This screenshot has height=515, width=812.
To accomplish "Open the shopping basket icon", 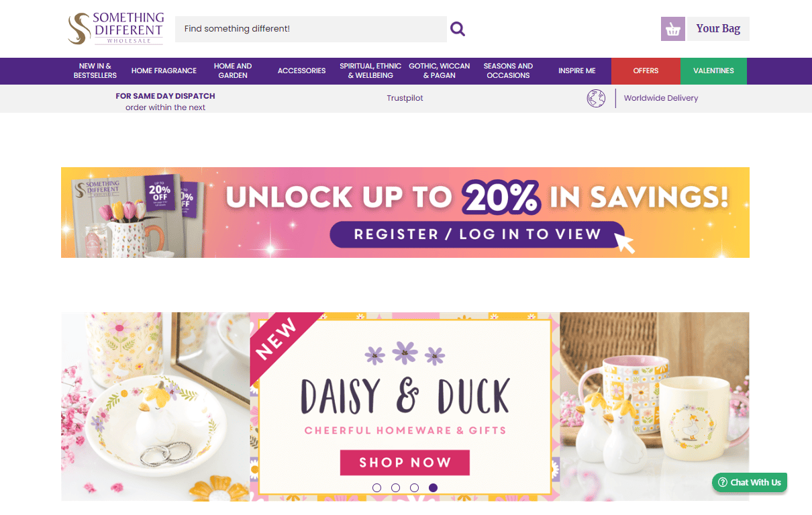I will point(673,29).
